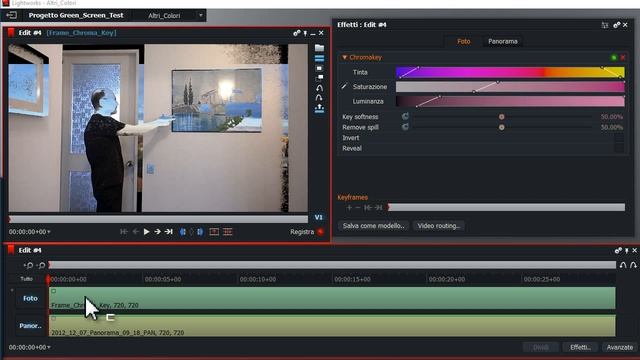Click the 00:00:15+00 timeline ruler mark

click(x=352, y=279)
